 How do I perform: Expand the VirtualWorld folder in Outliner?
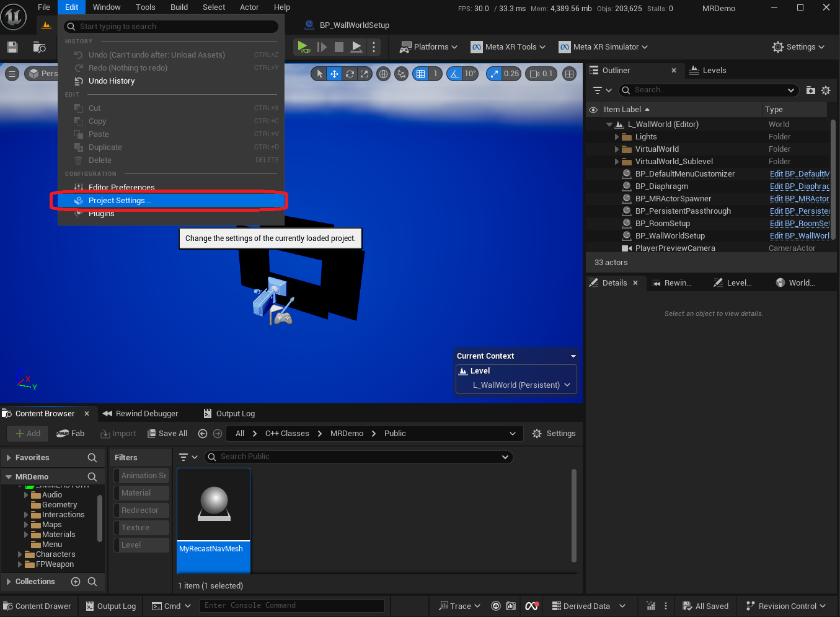[616, 149]
